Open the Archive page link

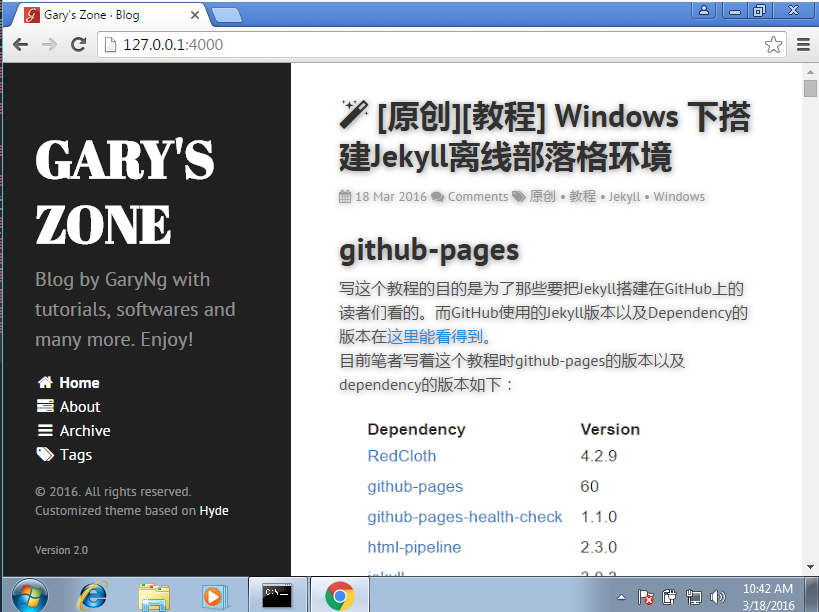pyautogui.click(x=85, y=431)
